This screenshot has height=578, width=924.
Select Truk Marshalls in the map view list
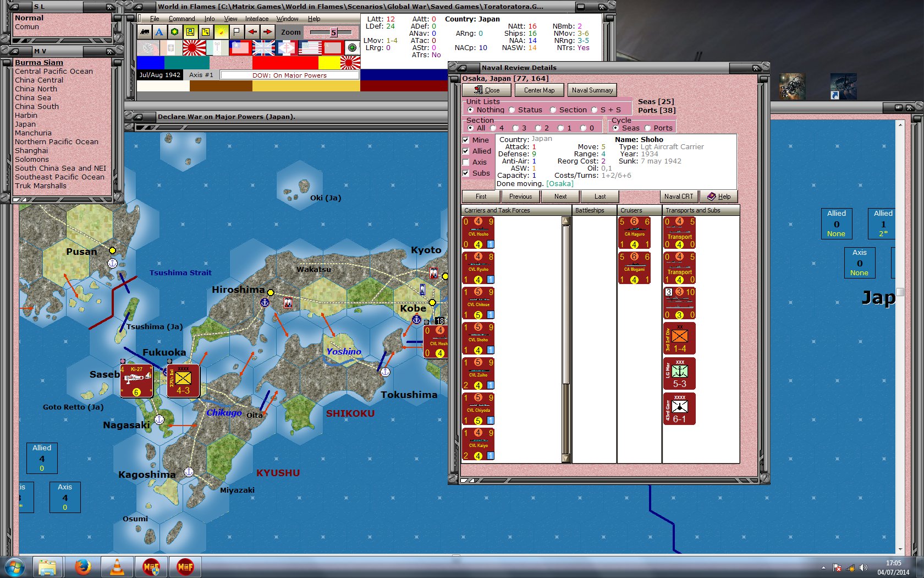(41, 186)
